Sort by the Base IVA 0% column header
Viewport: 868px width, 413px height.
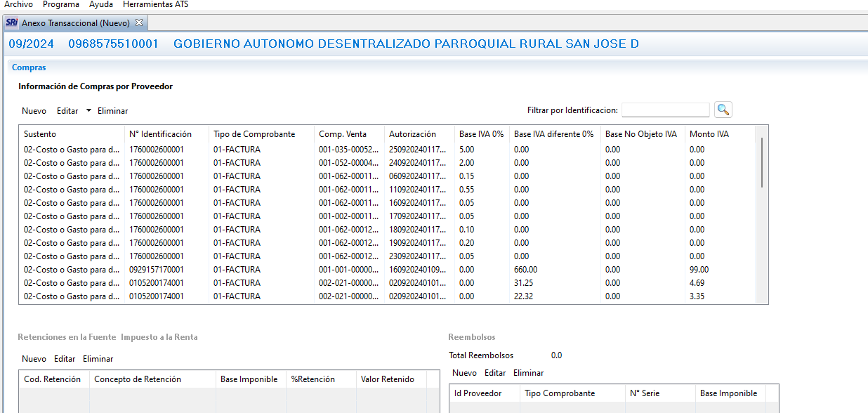pyautogui.click(x=481, y=134)
